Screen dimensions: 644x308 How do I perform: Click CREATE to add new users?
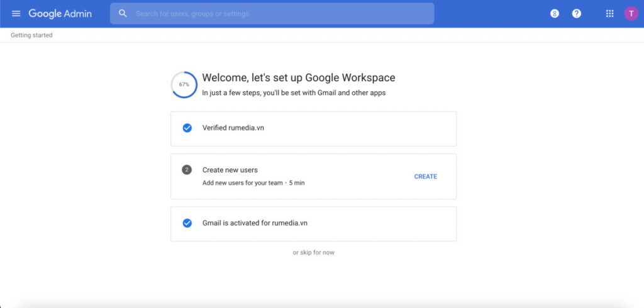pyautogui.click(x=426, y=177)
